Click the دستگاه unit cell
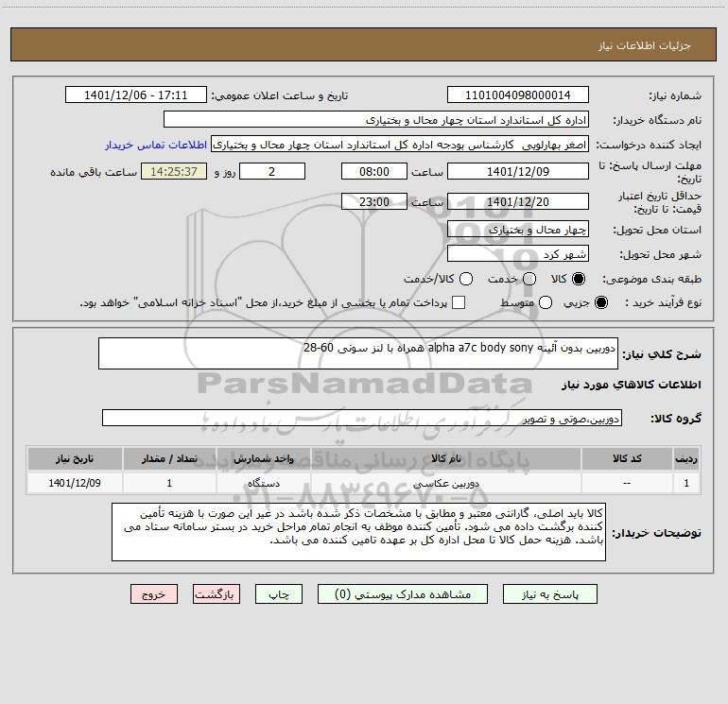The height and width of the screenshot is (704, 728). pos(263,483)
